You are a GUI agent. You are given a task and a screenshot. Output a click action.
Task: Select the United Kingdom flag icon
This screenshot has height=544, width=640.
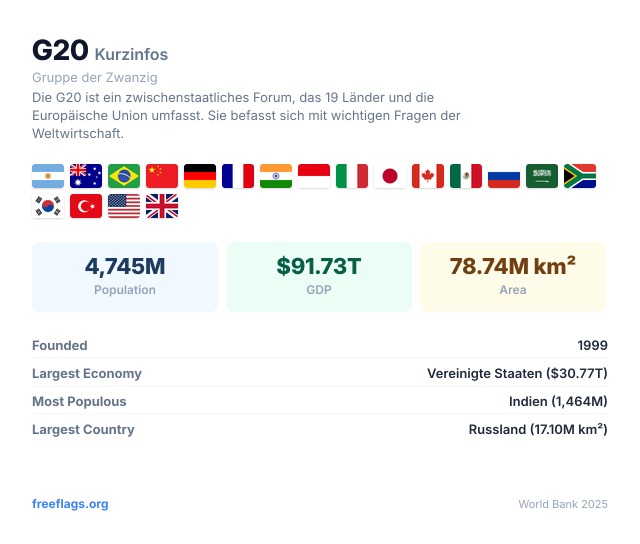point(162,206)
